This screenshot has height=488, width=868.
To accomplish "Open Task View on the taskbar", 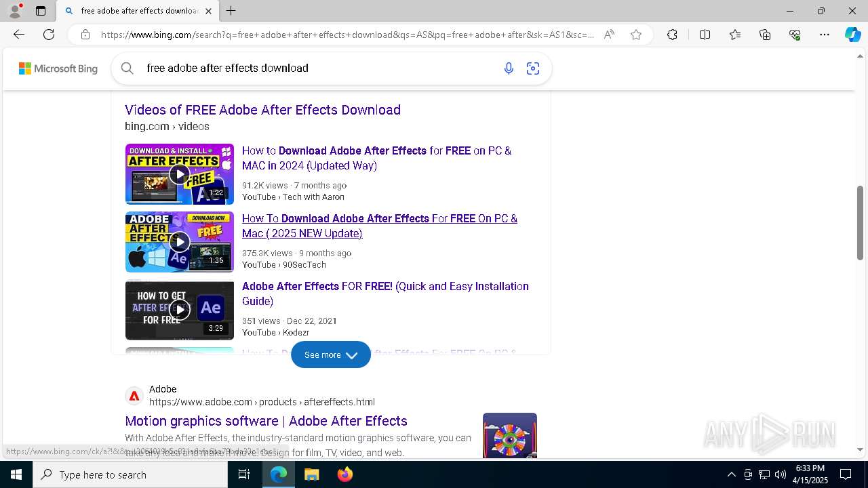I will click(x=244, y=474).
